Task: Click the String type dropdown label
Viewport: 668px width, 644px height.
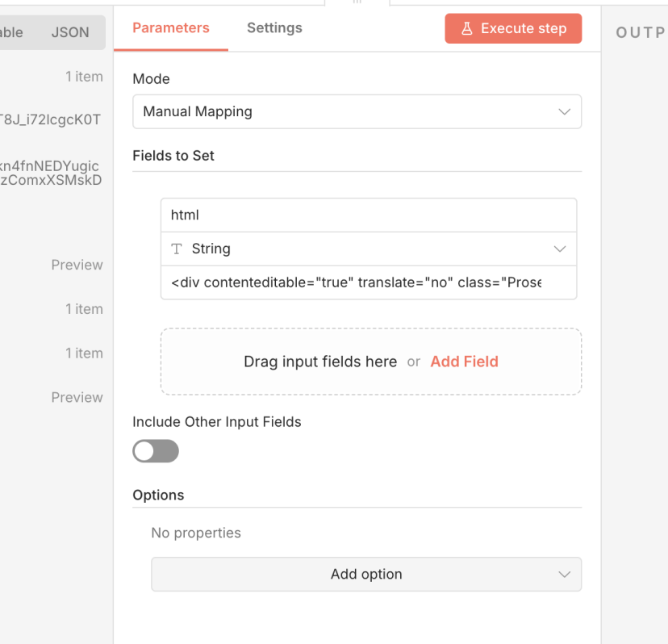Action: (x=211, y=249)
